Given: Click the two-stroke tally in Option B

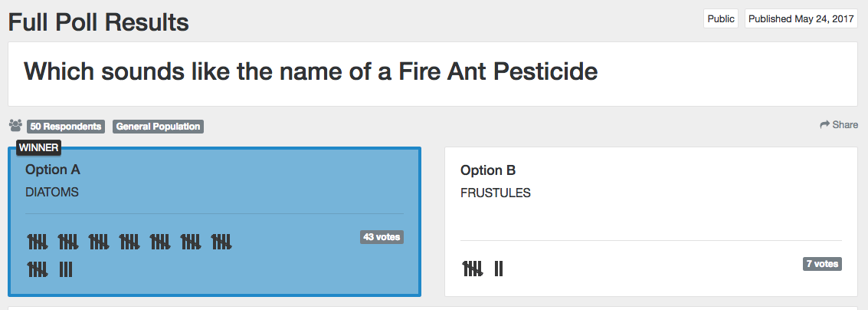Looking at the screenshot, I should [499, 269].
